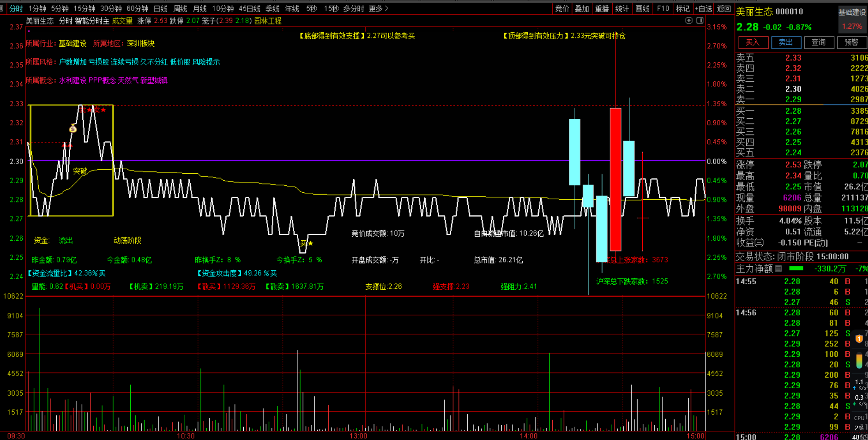Image resolution: width=868 pixels, height=440 pixels.
Task: Click the 标记 mark tool
Action: 682,8
